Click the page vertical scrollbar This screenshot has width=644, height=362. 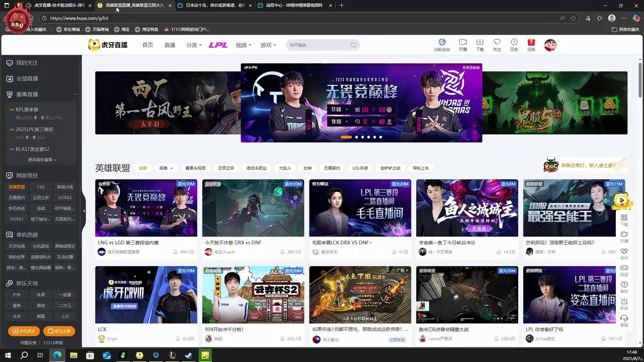(640, 80)
